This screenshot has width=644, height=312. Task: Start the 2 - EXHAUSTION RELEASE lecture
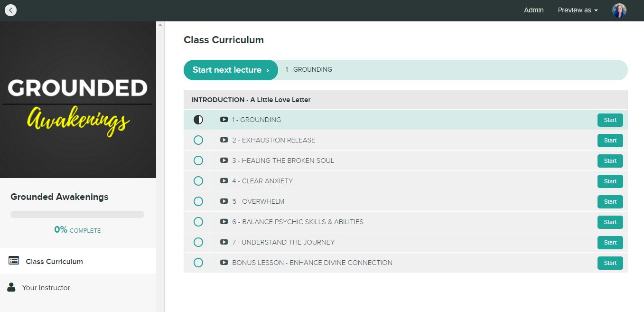610,141
